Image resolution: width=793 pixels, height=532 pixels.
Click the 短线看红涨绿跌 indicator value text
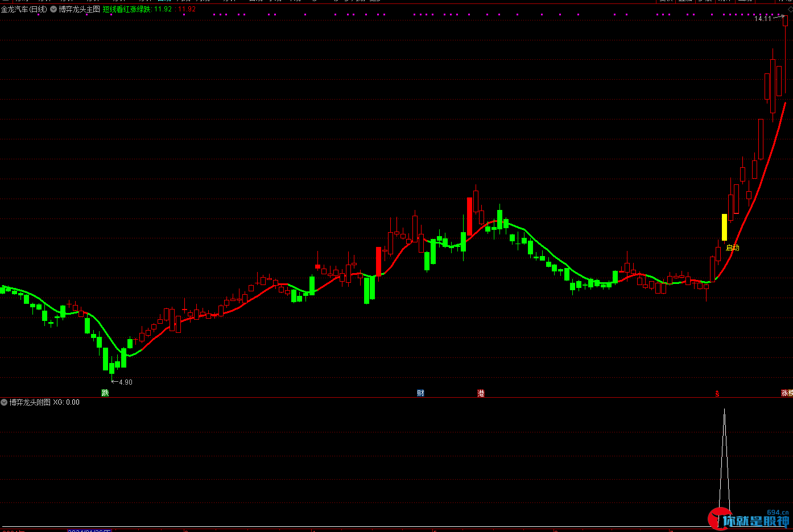137,9
